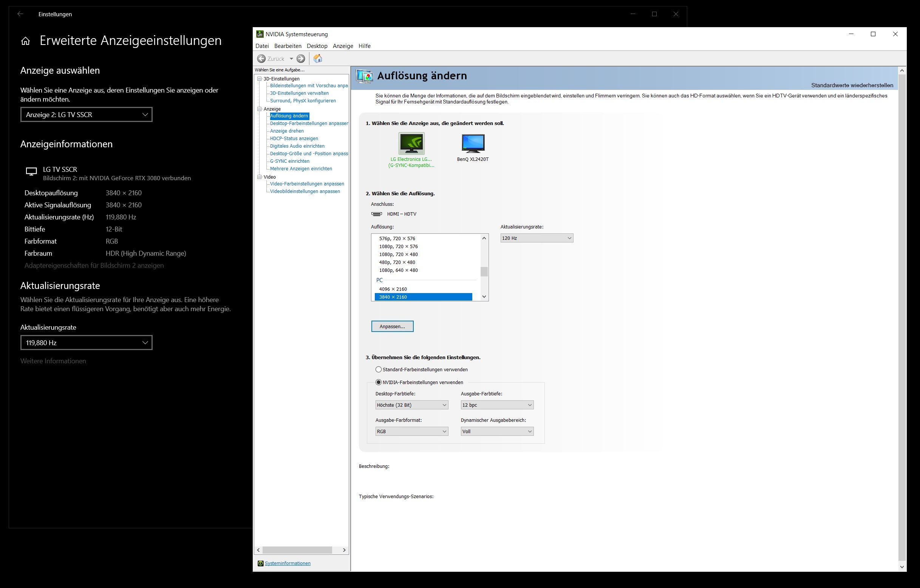Collapse the Video tree node
Image resolution: width=920 pixels, height=588 pixels.
click(x=260, y=177)
